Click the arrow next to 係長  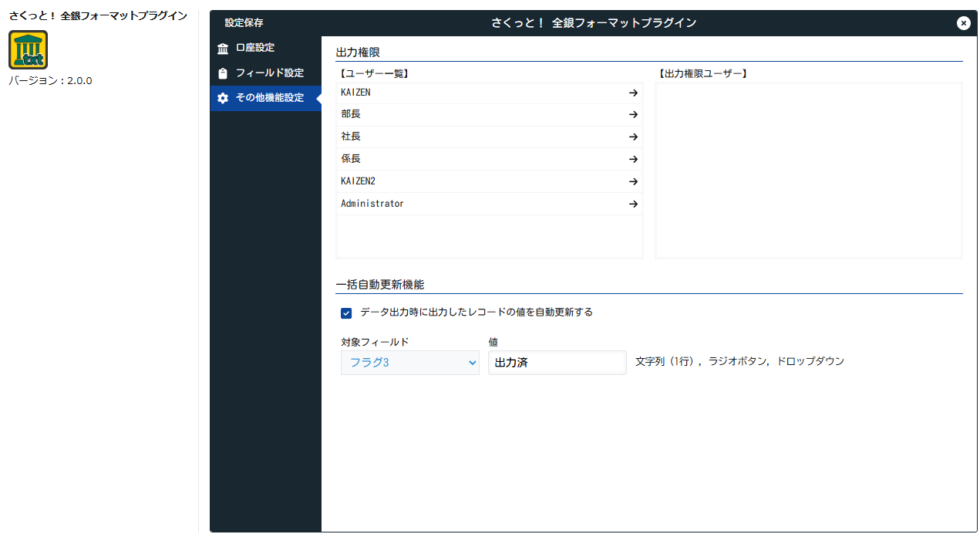point(633,160)
